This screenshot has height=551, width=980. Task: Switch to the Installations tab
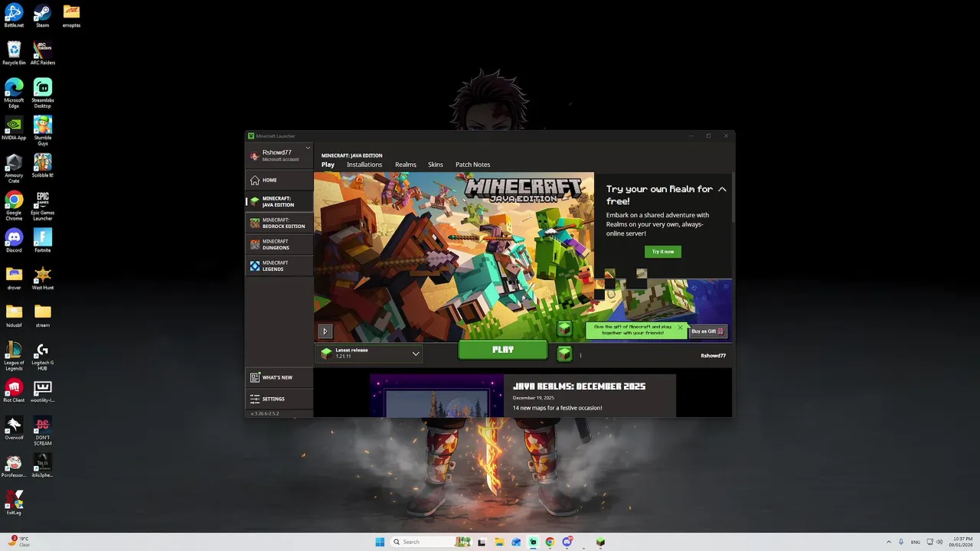click(364, 165)
